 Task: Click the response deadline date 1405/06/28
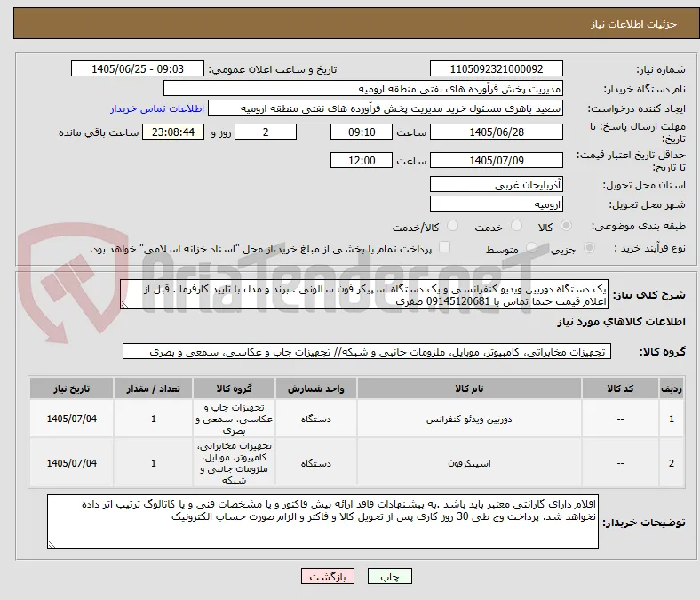coord(497,132)
